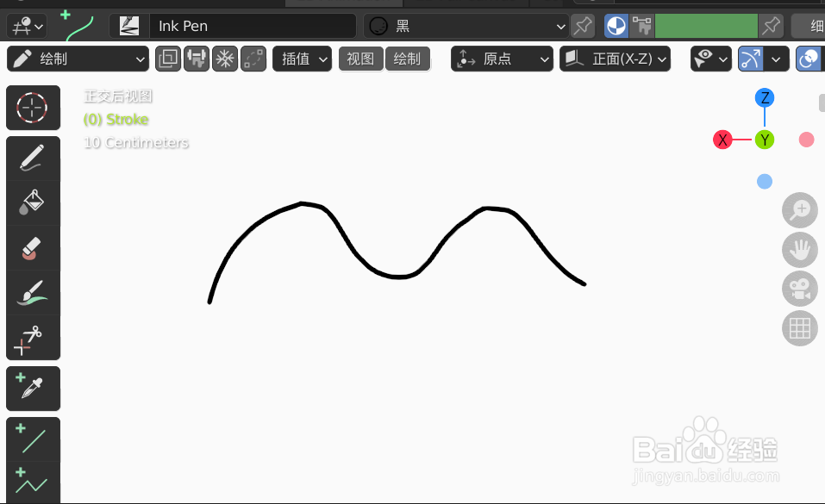
Task: Click the light blue negative Z gizmo dot
Action: click(x=765, y=182)
